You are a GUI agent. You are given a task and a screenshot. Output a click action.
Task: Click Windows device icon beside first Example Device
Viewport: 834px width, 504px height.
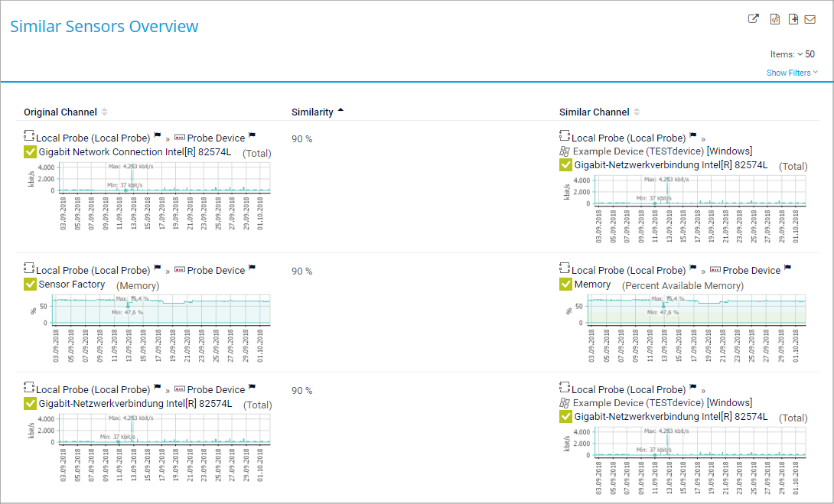pyautogui.click(x=565, y=151)
